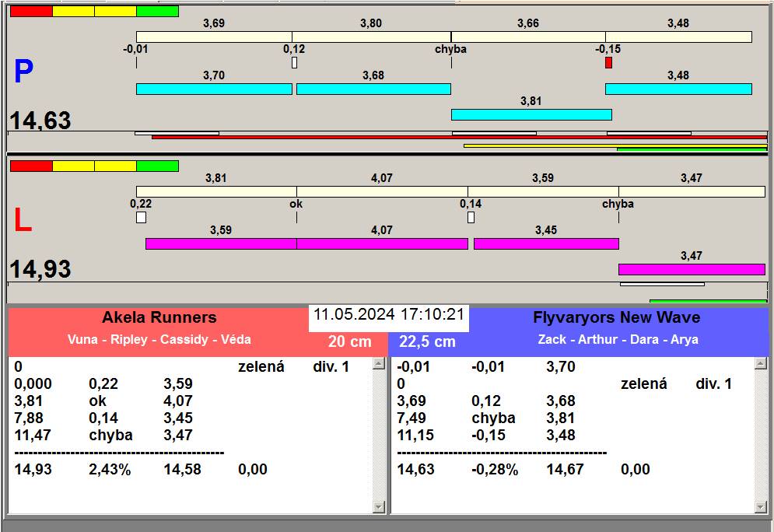Click the red start light in lane P
The width and height of the screenshot is (774, 532).
pyautogui.click(x=31, y=11)
